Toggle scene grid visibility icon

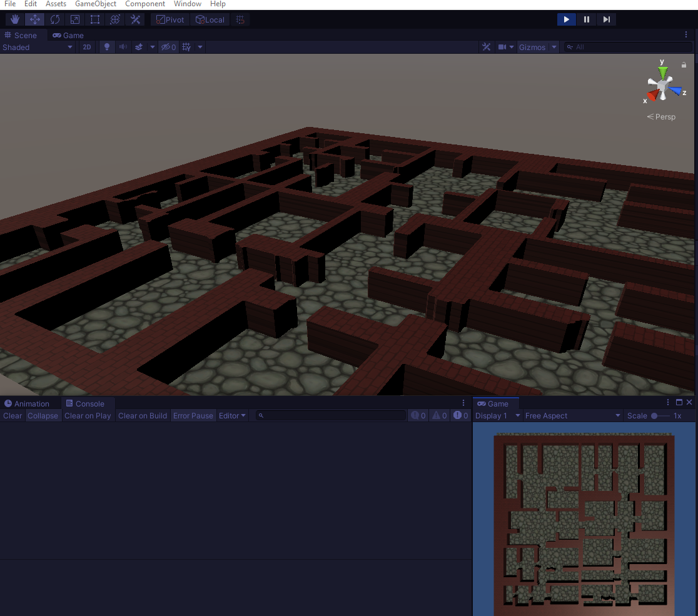click(186, 47)
